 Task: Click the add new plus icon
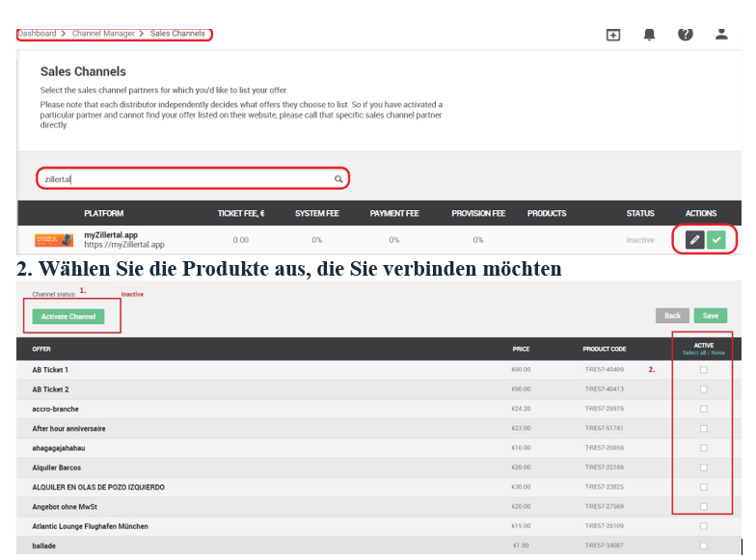click(613, 35)
